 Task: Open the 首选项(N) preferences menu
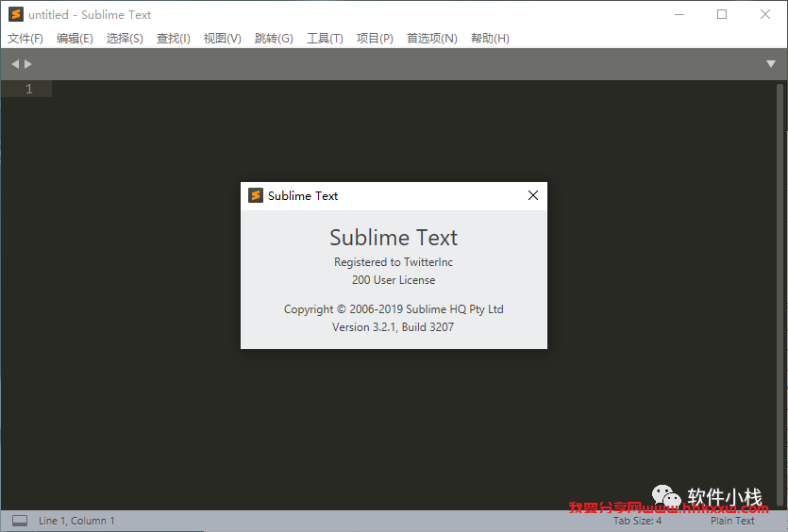[x=431, y=38]
